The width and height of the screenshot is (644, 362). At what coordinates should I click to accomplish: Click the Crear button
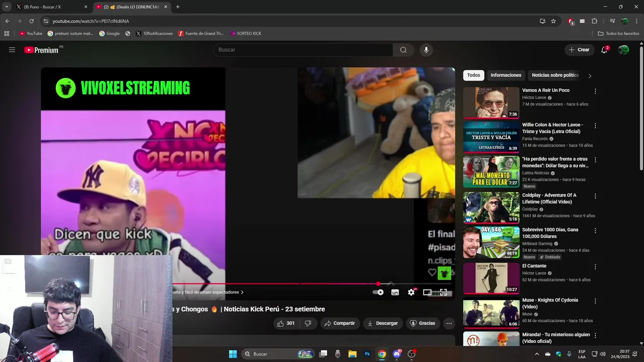(579, 50)
